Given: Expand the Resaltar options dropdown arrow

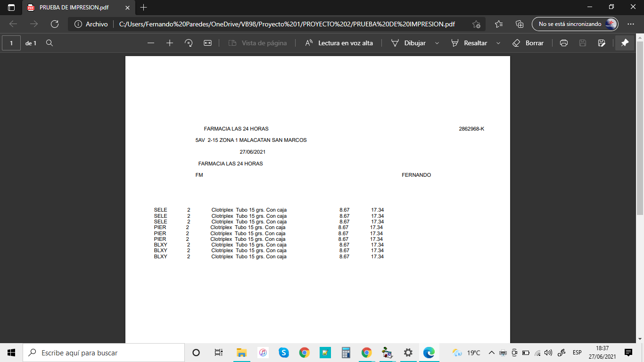Looking at the screenshot, I should point(498,43).
